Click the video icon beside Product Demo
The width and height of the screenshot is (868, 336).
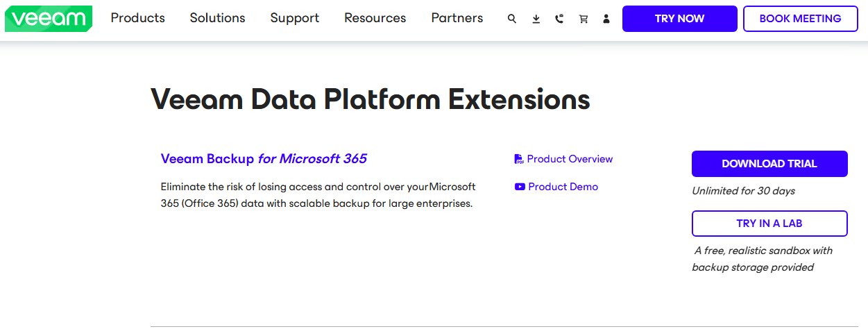[x=520, y=187]
